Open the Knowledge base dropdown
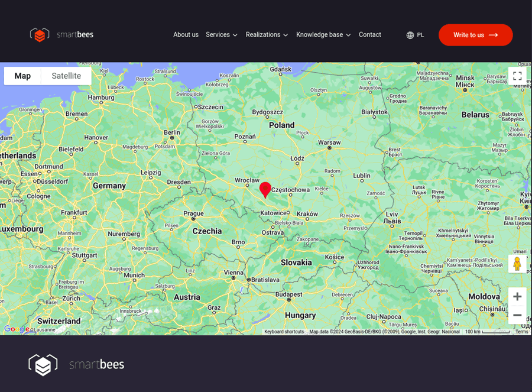The width and height of the screenshot is (532, 392). click(x=323, y=35)
